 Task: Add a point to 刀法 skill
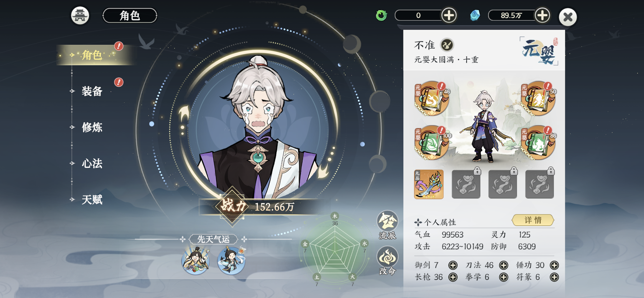click(504, 265)
